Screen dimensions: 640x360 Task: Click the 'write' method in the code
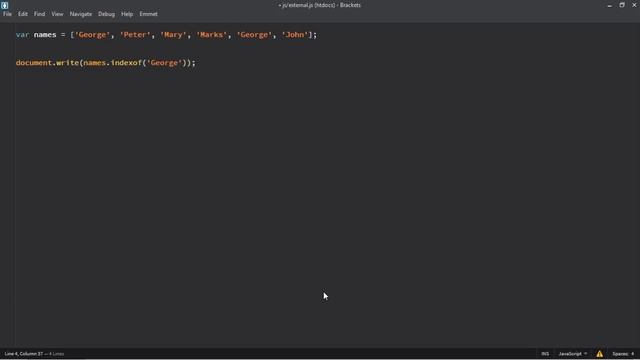[x=67, y=63]
